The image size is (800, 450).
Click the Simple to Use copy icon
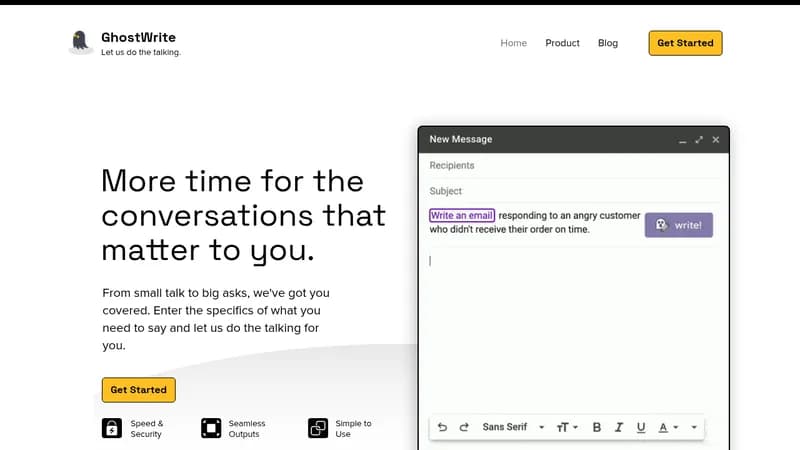[x=318, y=428]
